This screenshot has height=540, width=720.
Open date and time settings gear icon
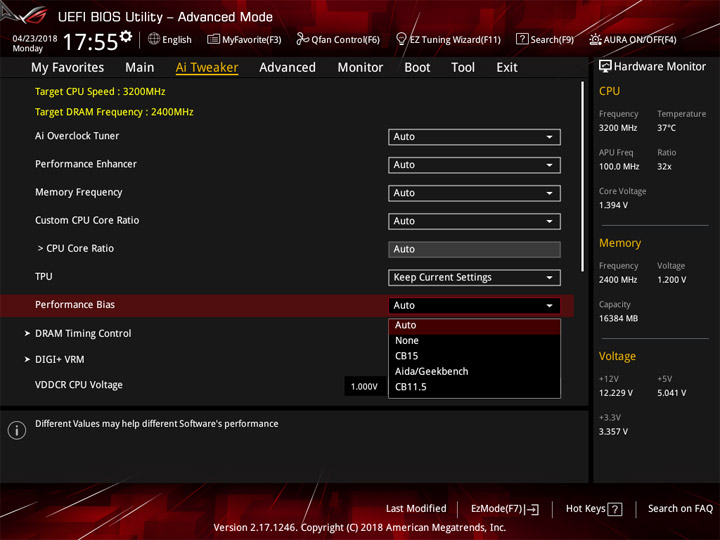click(x=126, y=36)
